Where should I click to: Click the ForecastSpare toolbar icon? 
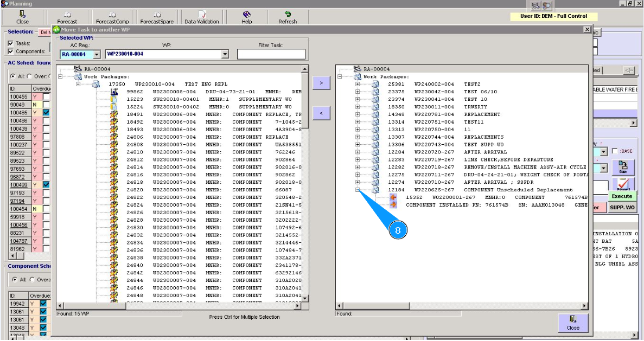point(157,15)
